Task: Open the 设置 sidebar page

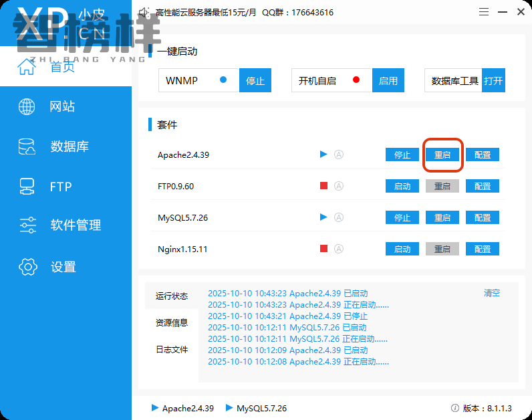Action: pyautogui.click(x=65, y=267)
